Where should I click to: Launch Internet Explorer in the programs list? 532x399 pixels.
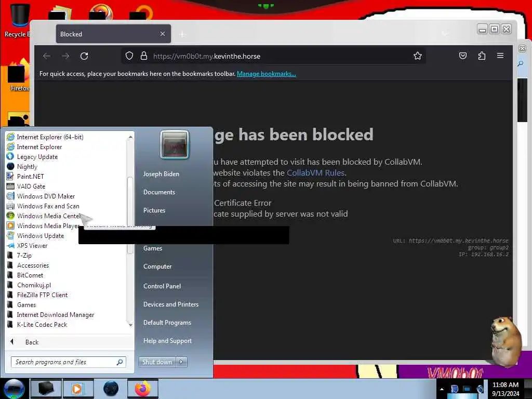[x=39, y=147]
